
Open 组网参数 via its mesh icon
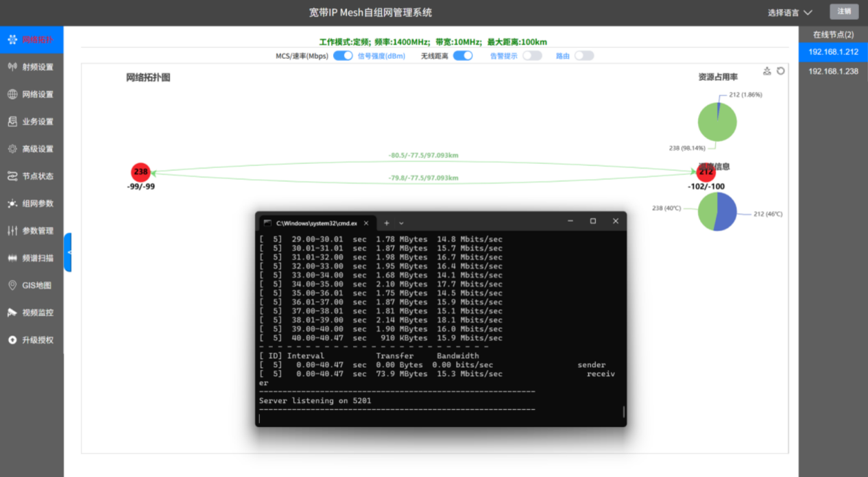tap(12, 204)
